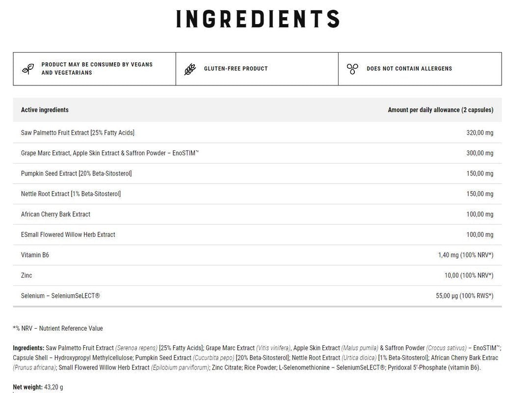
Task: Click the Nettle Root Extract row
Action: click(71, 194)
